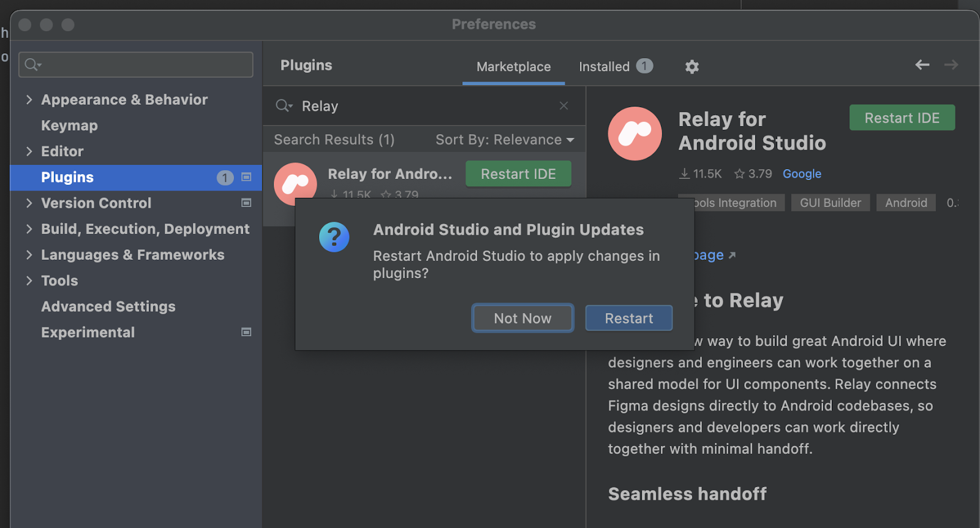Click the GUI Builder tag
The image size is (980, 528).
click(830, 203)
